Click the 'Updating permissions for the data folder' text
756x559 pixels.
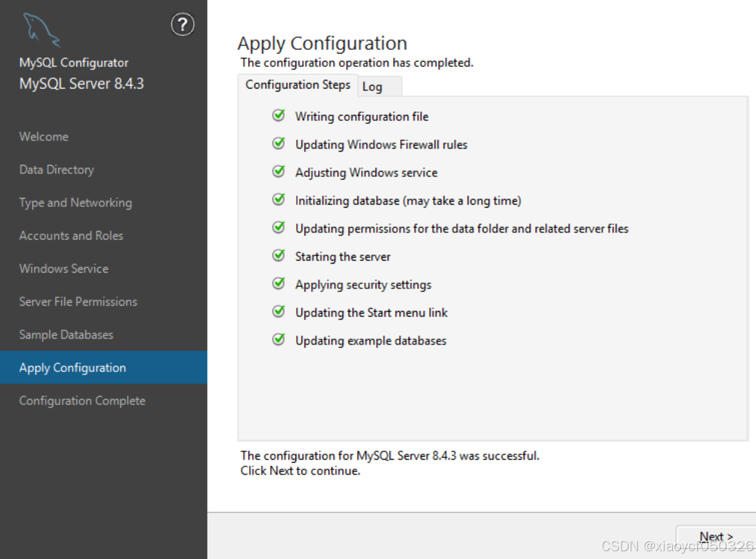coord(462,229)
